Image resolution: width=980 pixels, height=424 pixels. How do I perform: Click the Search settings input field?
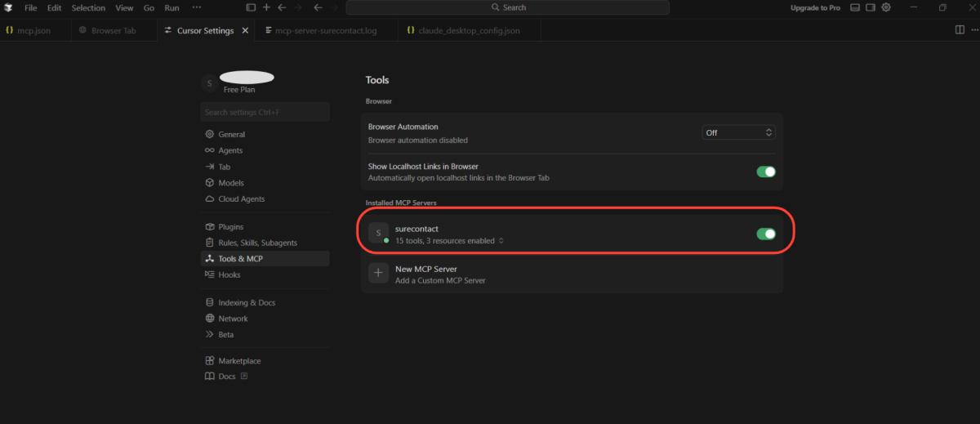point(265,112)
